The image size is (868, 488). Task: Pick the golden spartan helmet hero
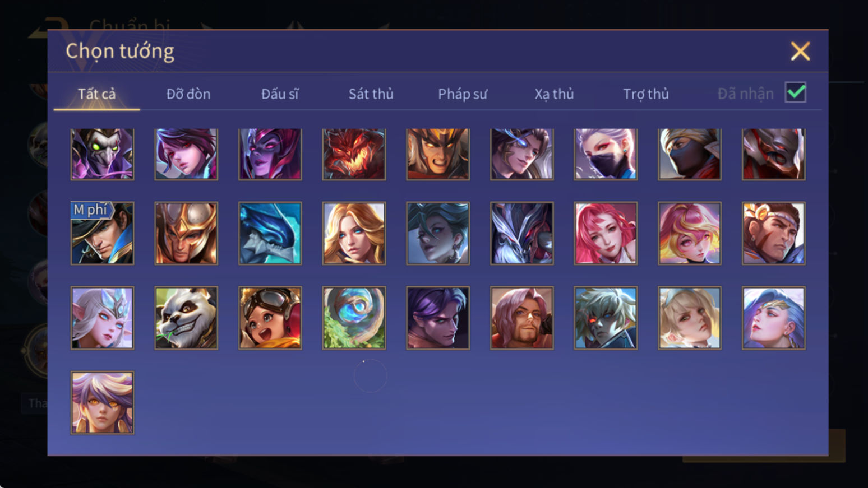coord(186,233)
